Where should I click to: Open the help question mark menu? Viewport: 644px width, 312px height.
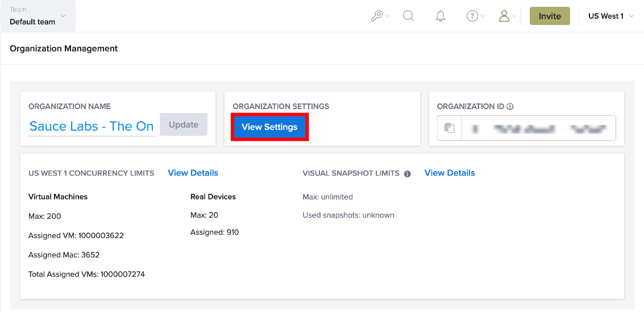pos(475,16)
